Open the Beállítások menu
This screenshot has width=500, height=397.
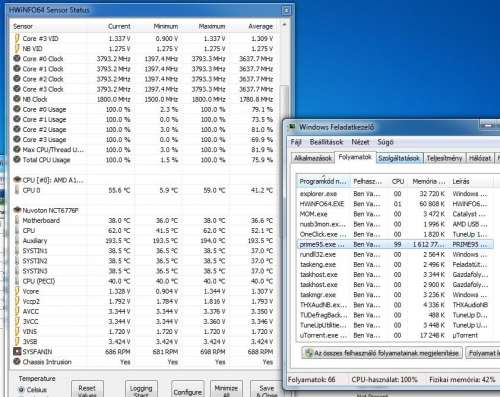tap(326, 142)
